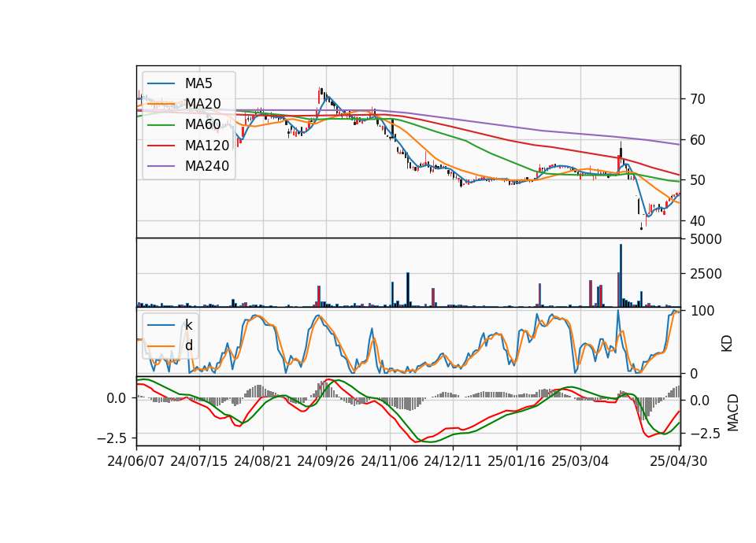
Task: Click the purple MA240 legend line swatch
Action: pyautogui.click(x=161, y=167)
